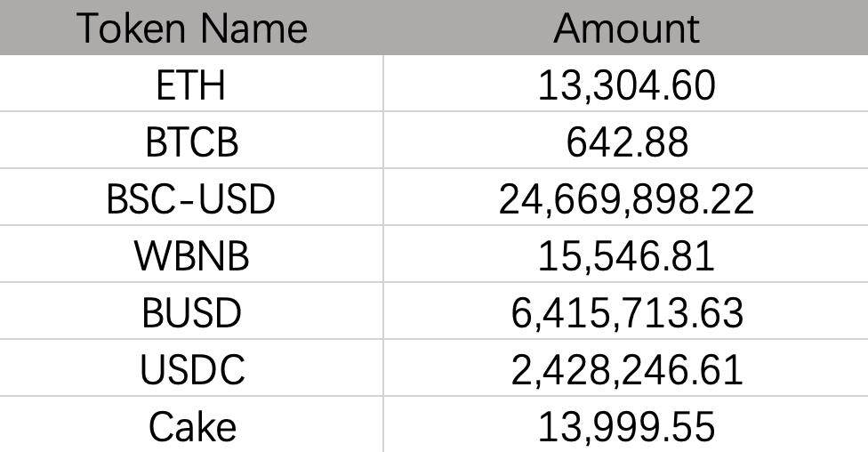The width and height of the screenshot is (868, 452).
Task: Click the amount 24,669,898.22
Action: pyautogui.click(x=626, y=198)
